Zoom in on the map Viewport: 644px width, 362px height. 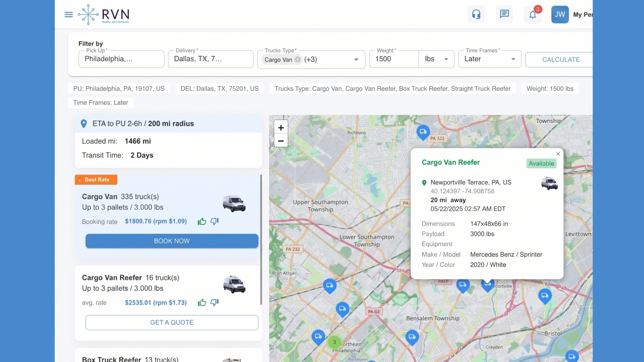281,128
